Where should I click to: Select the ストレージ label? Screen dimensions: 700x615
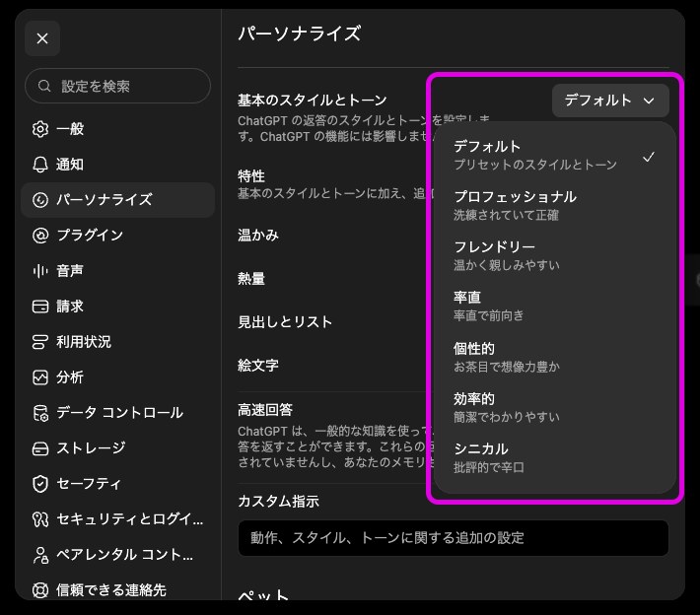[x=91, y=448]
